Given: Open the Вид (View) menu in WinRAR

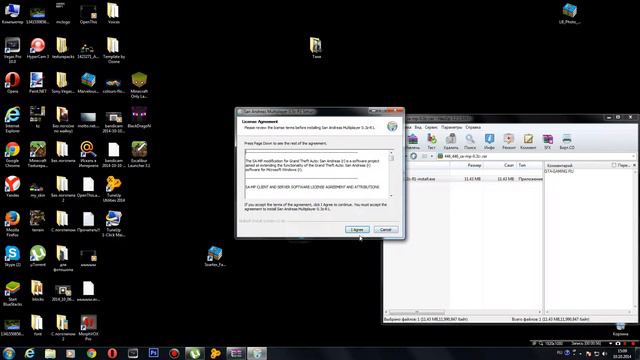Looking at the screenshot, I should click(x=418, y=127).
